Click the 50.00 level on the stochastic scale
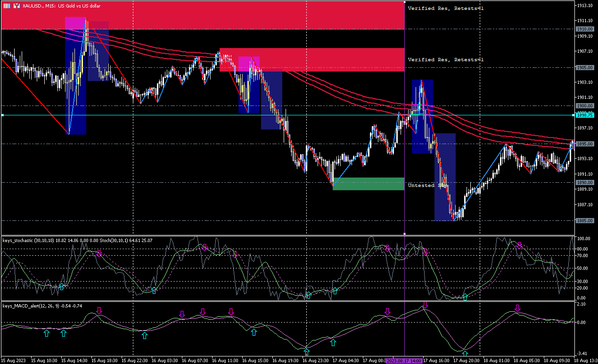 coord(583,268)
